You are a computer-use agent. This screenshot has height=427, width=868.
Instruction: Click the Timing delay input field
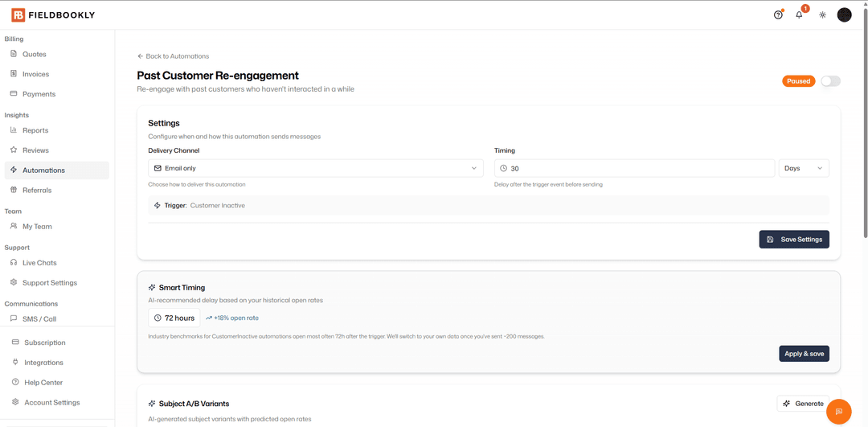point(634,168)
